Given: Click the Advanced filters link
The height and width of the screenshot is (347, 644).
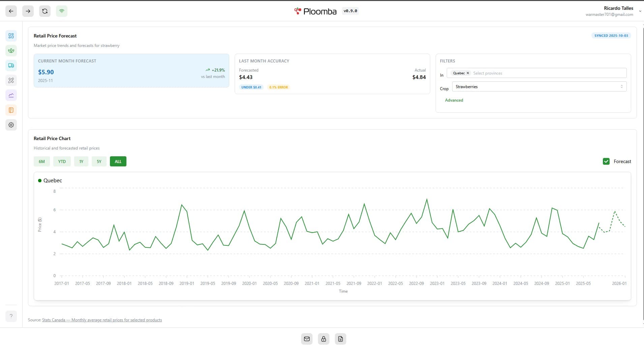Looking at the screenshot, I should coord(454,100).
